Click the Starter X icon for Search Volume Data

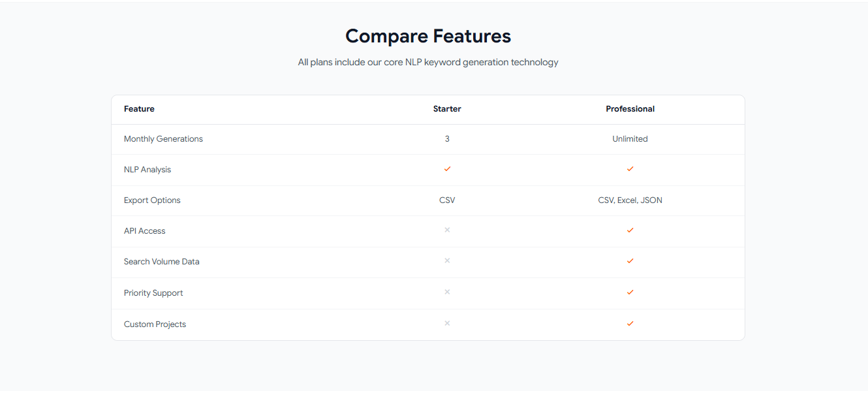[447, 261]
